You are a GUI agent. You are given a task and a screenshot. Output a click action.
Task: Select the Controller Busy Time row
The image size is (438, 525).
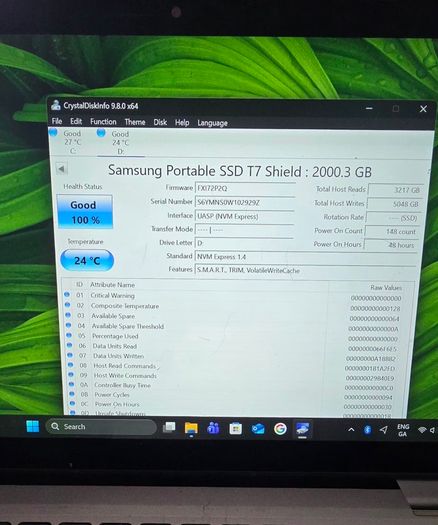[233, 386]
